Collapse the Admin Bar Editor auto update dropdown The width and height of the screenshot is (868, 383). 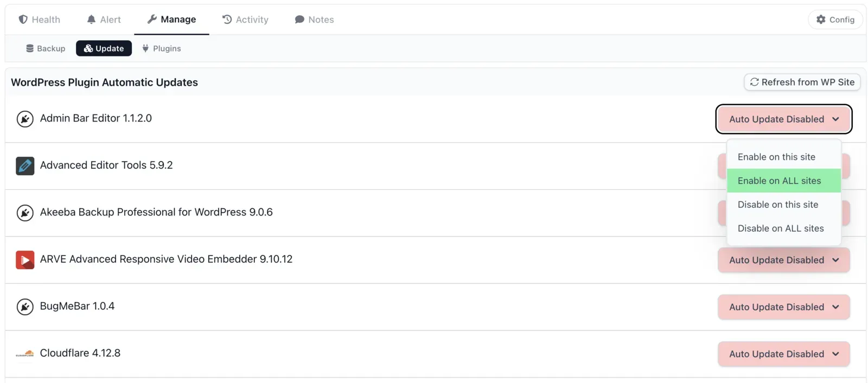click(784, 119)
